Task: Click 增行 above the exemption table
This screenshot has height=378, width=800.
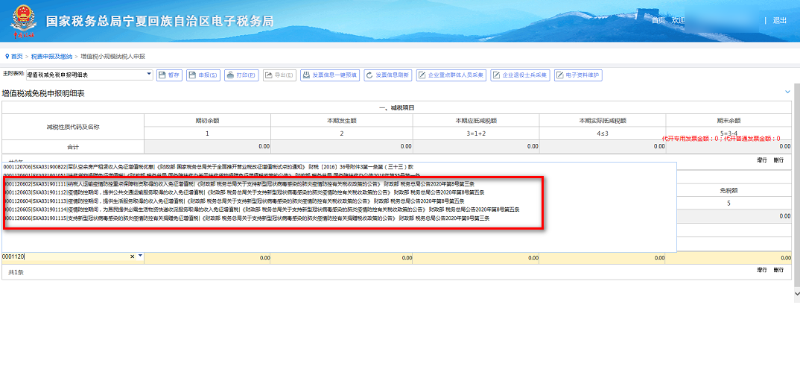Action: 762,160
